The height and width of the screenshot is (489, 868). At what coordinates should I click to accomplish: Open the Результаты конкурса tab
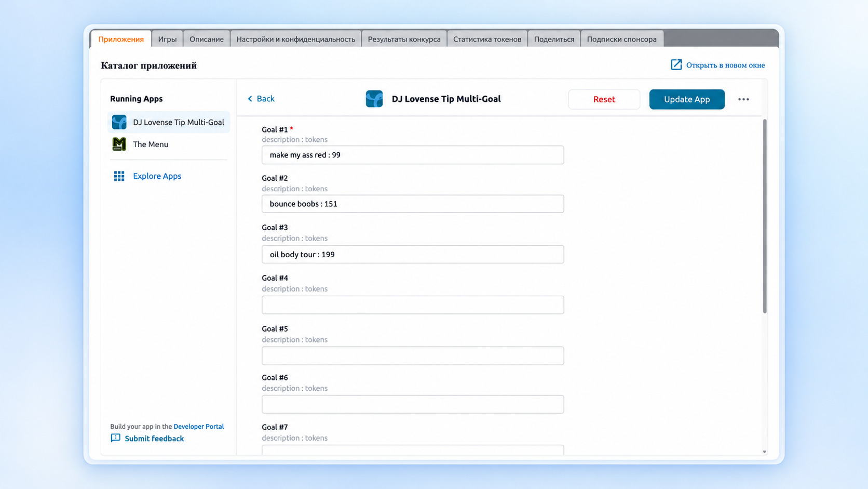(x=404, y=39)
